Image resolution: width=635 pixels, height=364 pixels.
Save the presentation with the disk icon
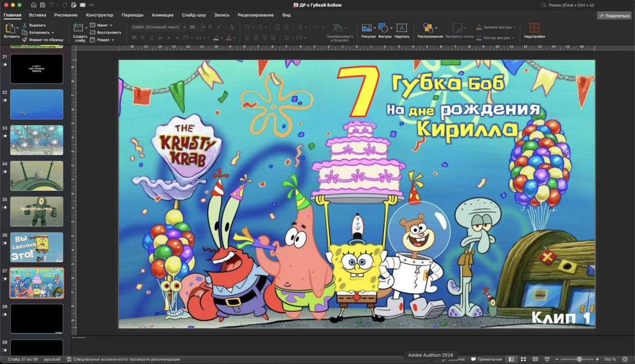click(43, 5)
